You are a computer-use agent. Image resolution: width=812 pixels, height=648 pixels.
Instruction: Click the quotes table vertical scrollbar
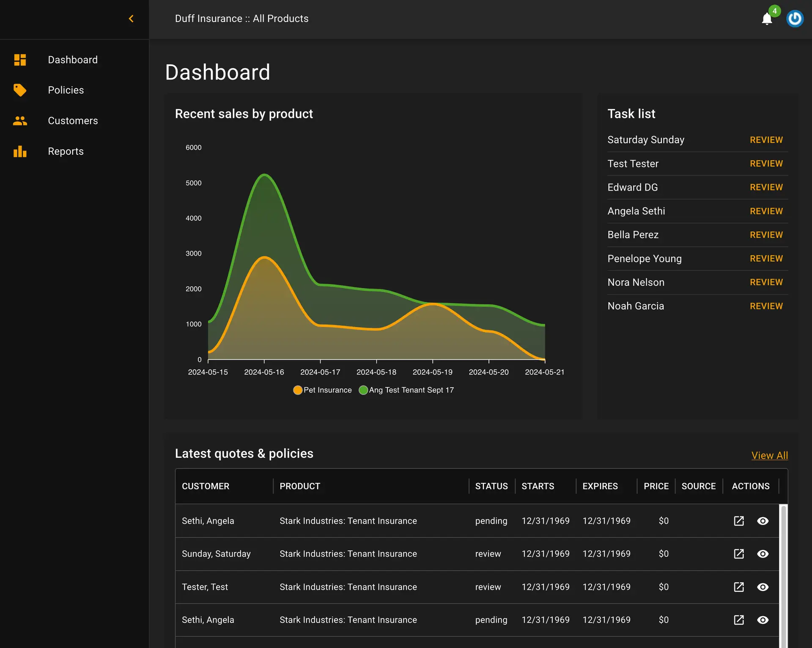(783, 576)
